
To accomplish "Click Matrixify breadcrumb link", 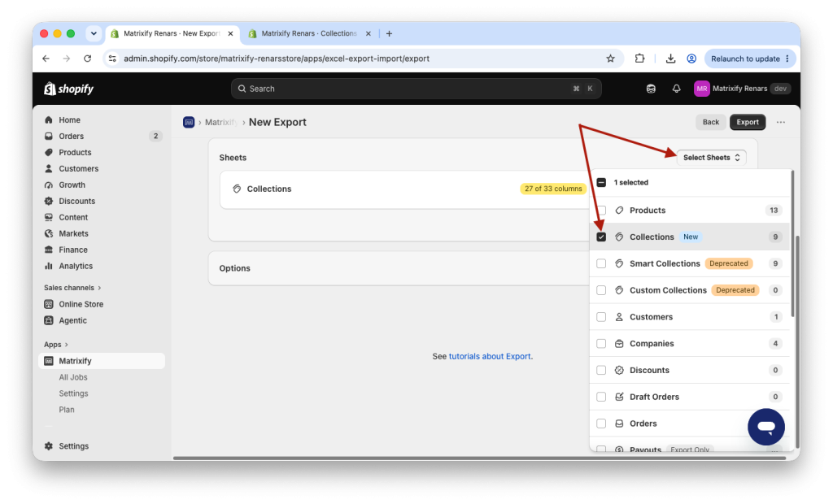I will [x=221, y=122].
